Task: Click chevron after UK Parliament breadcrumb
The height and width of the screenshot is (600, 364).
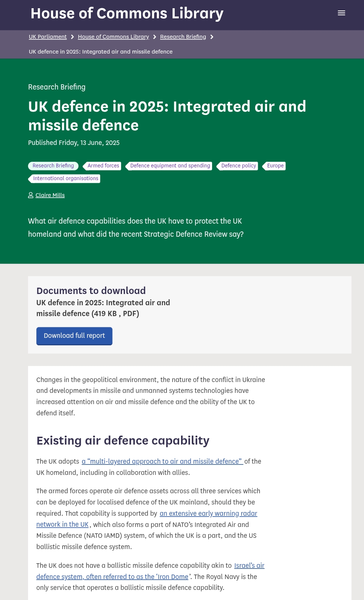Action: (x=72, y=37)
